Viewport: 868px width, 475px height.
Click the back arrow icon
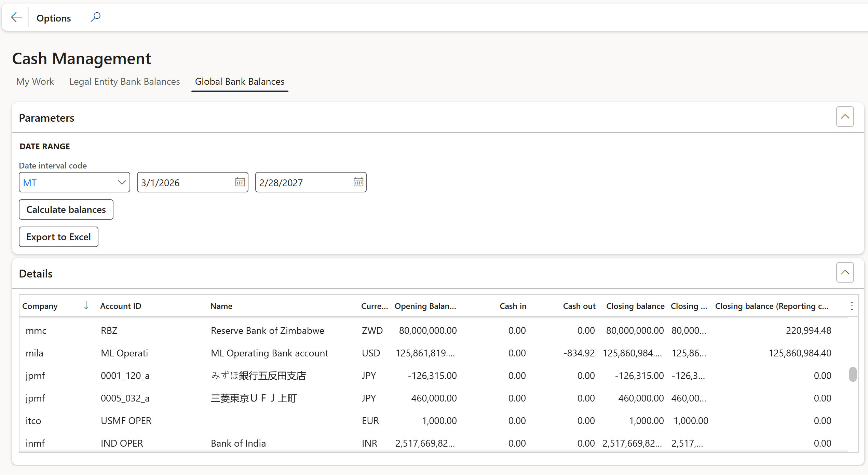(x=16, y=17)
